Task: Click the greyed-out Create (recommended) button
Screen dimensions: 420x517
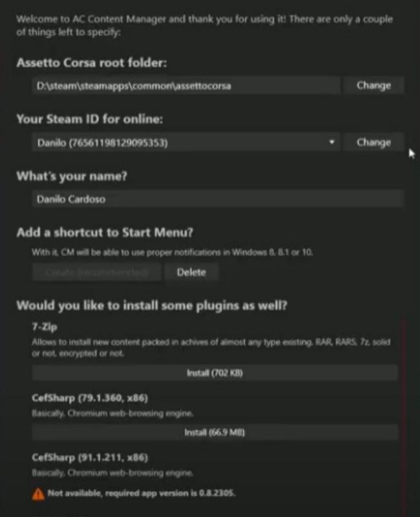Action: point(96,272)
